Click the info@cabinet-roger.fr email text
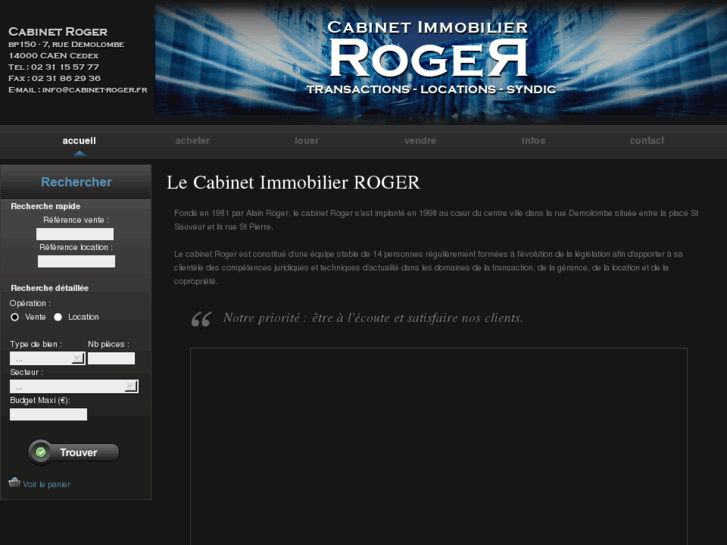This screenshot has height=545, width=727. coord(95,90)
